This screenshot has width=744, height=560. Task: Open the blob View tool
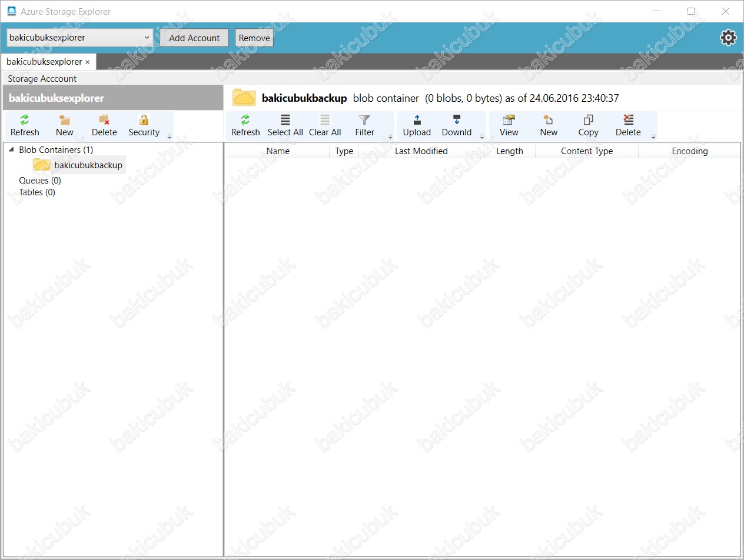tap(509, 126)
